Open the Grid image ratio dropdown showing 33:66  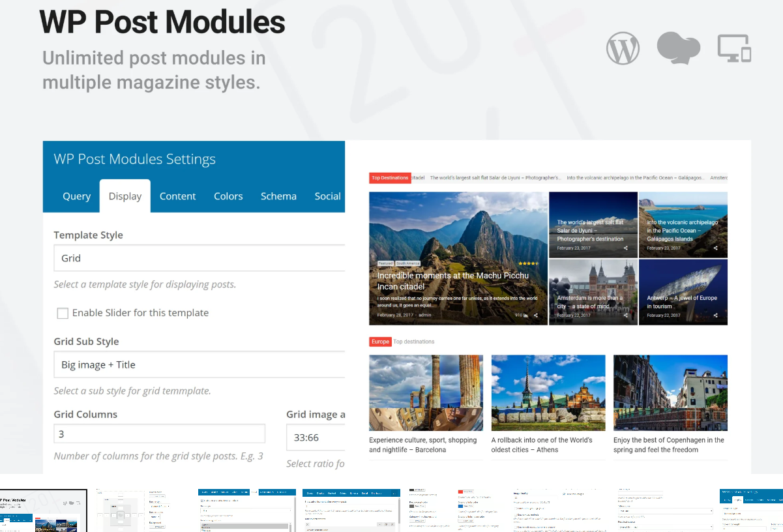(316, 437)
